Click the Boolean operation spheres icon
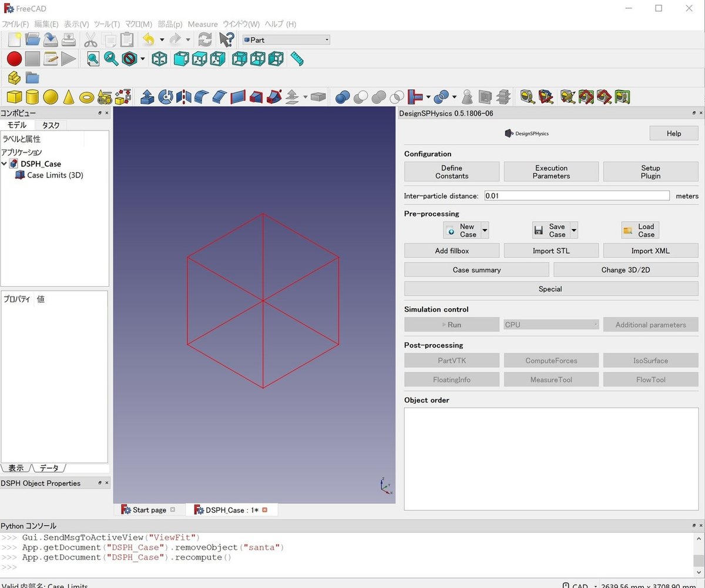Viewport: 705px width, 588px height. pos(343,97)
